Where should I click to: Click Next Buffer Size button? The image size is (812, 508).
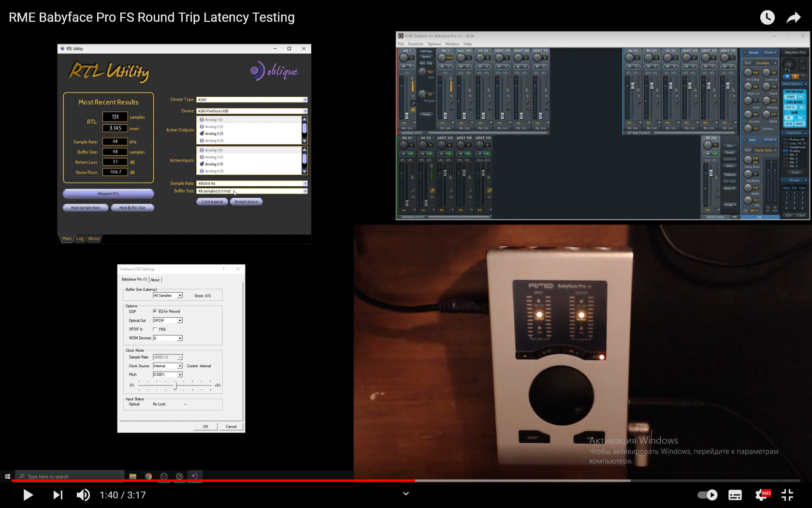pos(132,208)
